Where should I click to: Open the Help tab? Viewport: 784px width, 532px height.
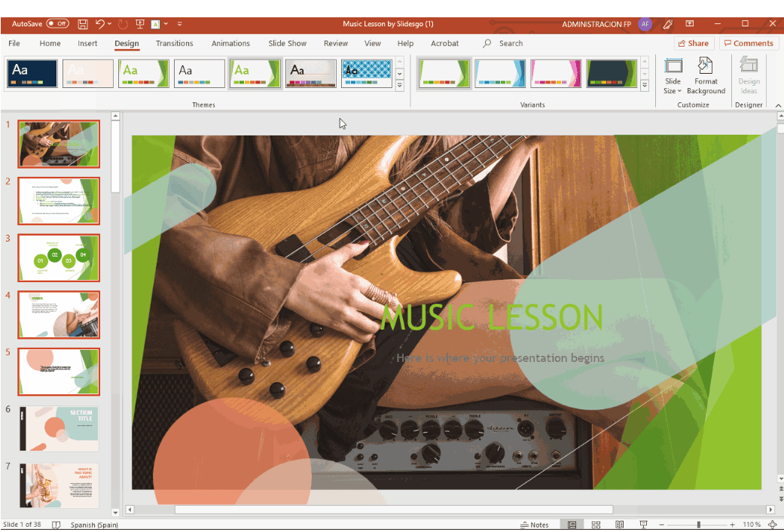point(405,44)
